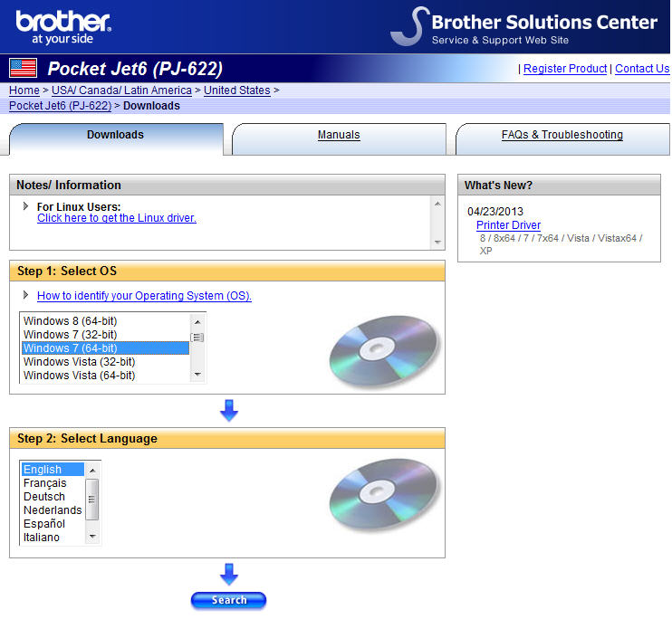
Task: Click the Brother logo
Action: pos(62,26)
